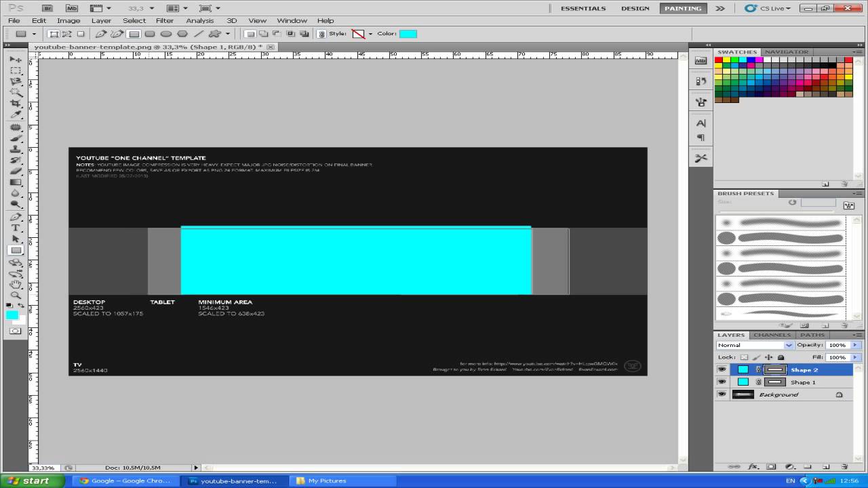Select the Clone Stamp tool
868x488 pixels.
[15, 149]
